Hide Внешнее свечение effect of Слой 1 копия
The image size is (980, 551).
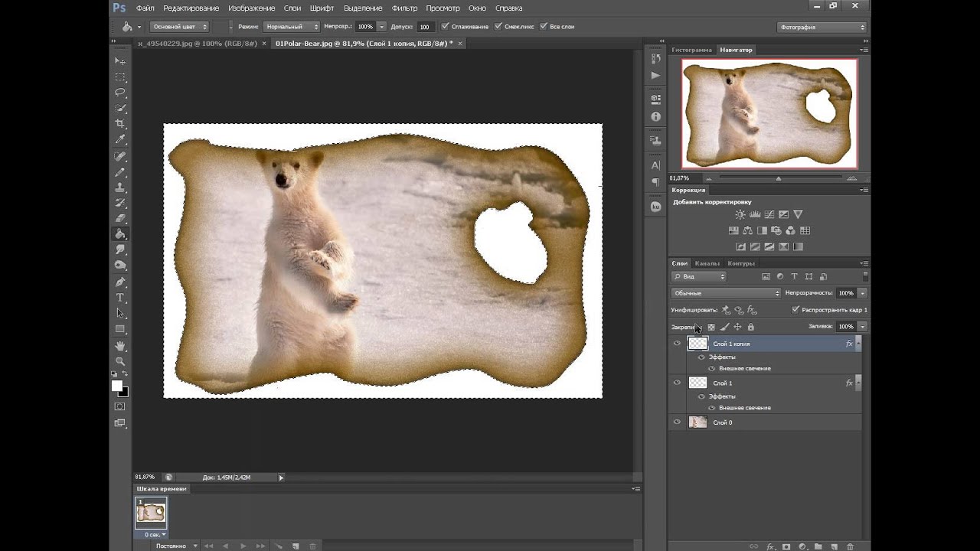(711, 368)
